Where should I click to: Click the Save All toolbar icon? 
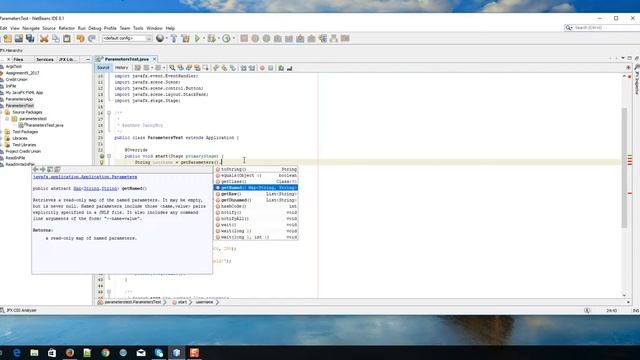coord(30,38)
